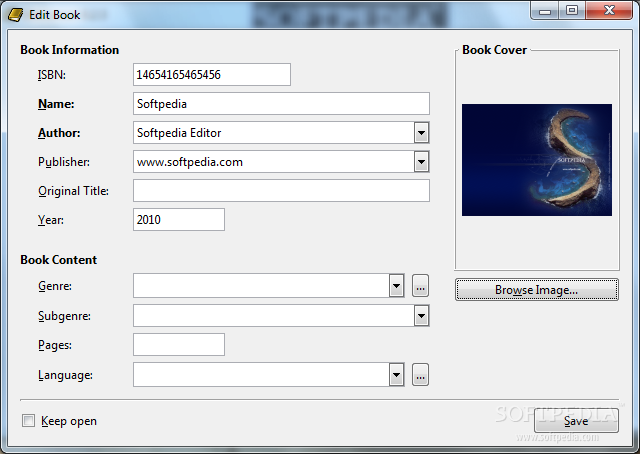Open the Genre dropdown list

coord(396,286)
